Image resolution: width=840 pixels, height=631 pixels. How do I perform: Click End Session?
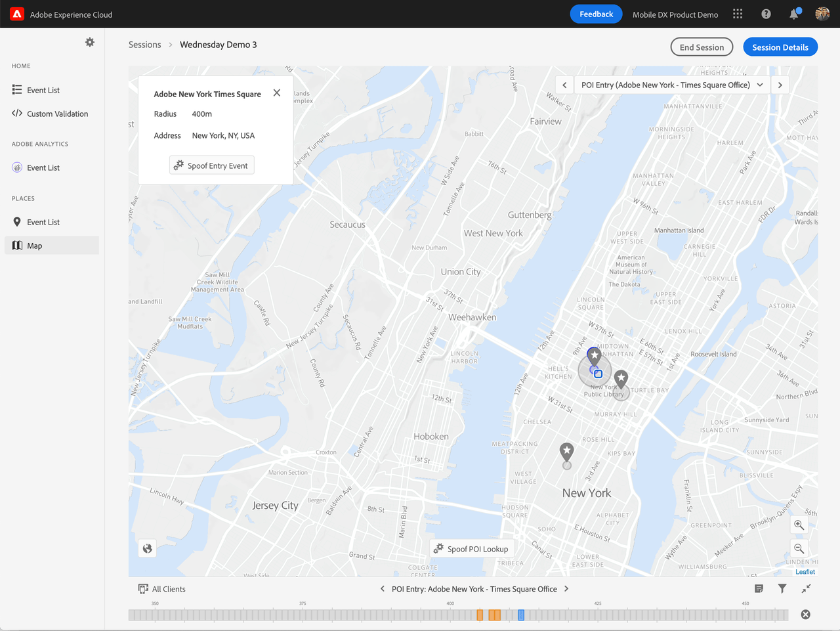(702, 47)
